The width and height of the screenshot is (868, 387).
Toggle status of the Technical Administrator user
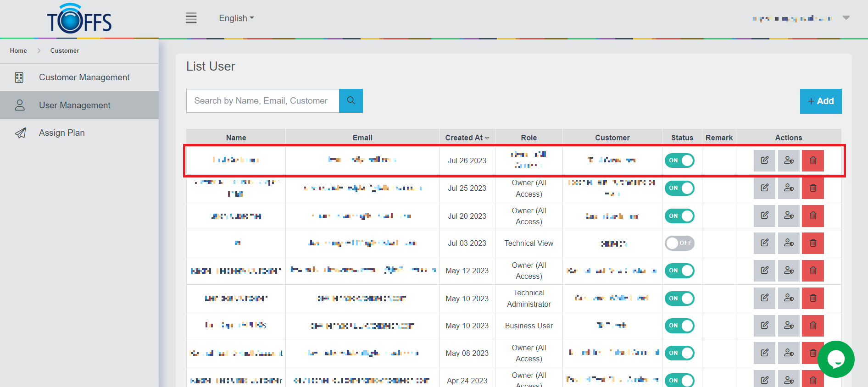[x=679, y=299]
